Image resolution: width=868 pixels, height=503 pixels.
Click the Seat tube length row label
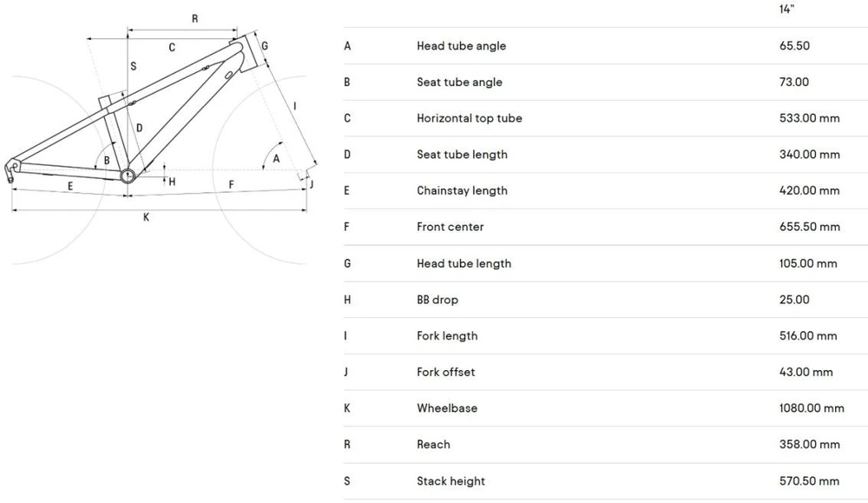[462, 155]
